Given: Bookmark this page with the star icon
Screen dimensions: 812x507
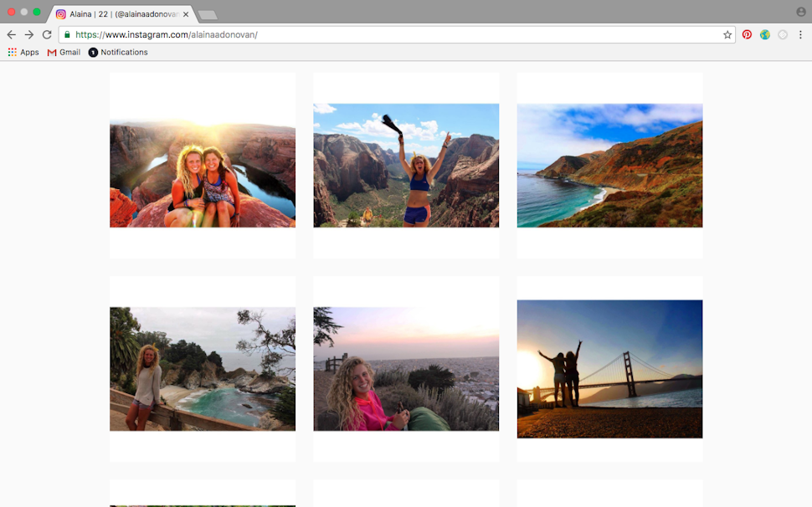Looking at the screenshot, I should pos(727,34).
